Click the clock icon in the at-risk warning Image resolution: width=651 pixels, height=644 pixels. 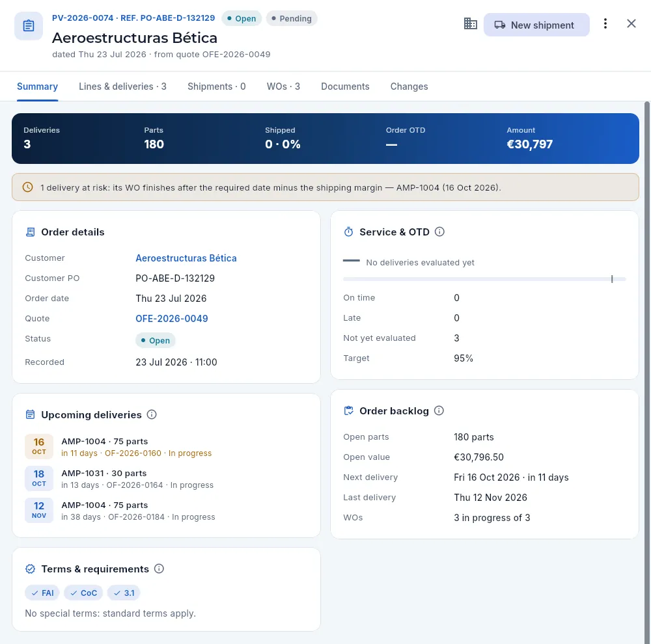[28, 187]
